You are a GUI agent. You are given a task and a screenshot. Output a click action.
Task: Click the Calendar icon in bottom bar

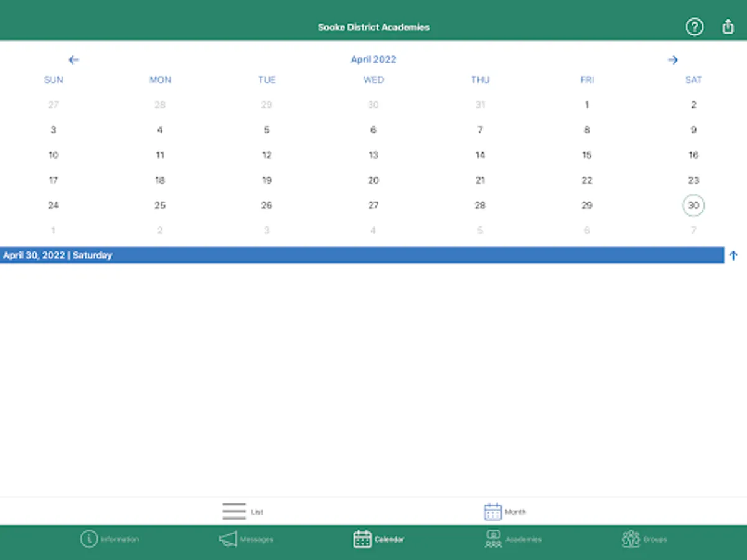363,539
